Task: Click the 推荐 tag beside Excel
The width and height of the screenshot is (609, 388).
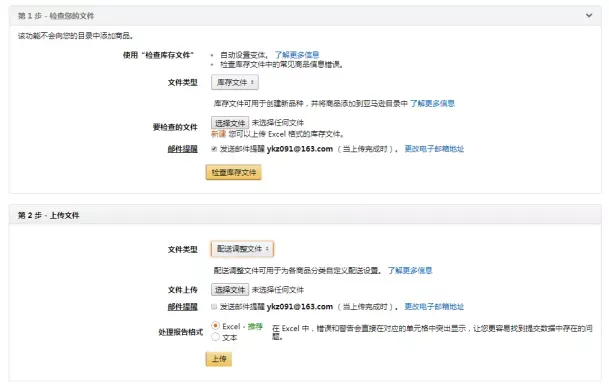Action: [255, 326]
